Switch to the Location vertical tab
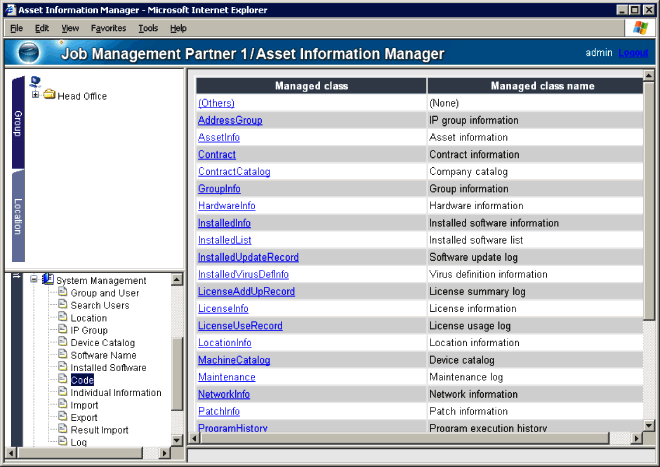The image size is (660, 467). pos(18,216)
